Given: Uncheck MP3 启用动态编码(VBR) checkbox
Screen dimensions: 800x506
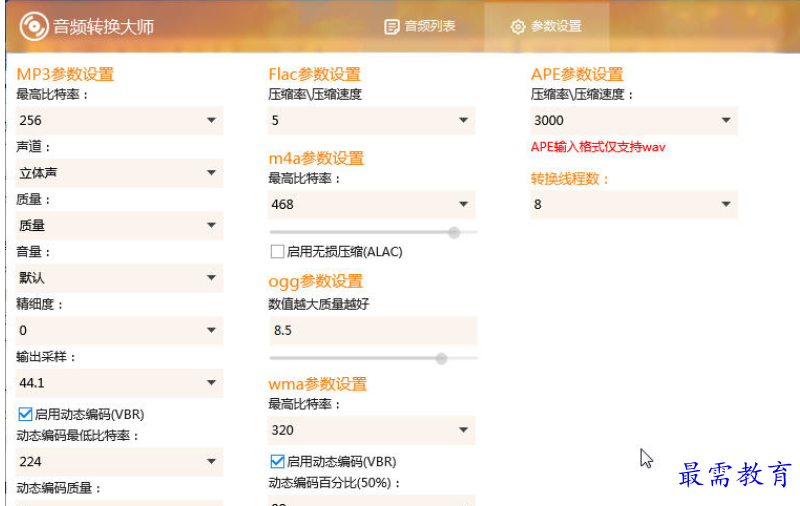Looking at the screenshot, I should (x=25, y=414).
